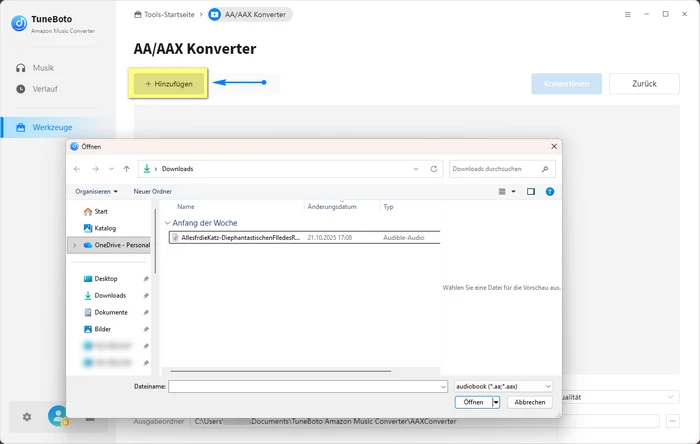The height and width of the screenshot is (444, 700).
Task: Click into the Dateiname input field
Action: click(x=307, y=386)
